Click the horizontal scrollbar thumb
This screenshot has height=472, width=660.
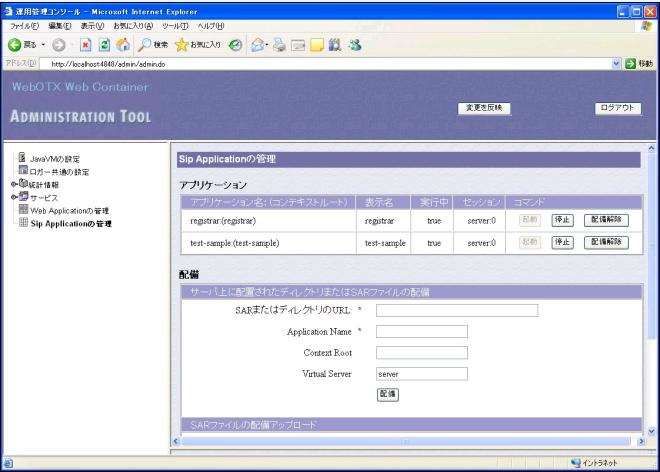coord(406,441)
